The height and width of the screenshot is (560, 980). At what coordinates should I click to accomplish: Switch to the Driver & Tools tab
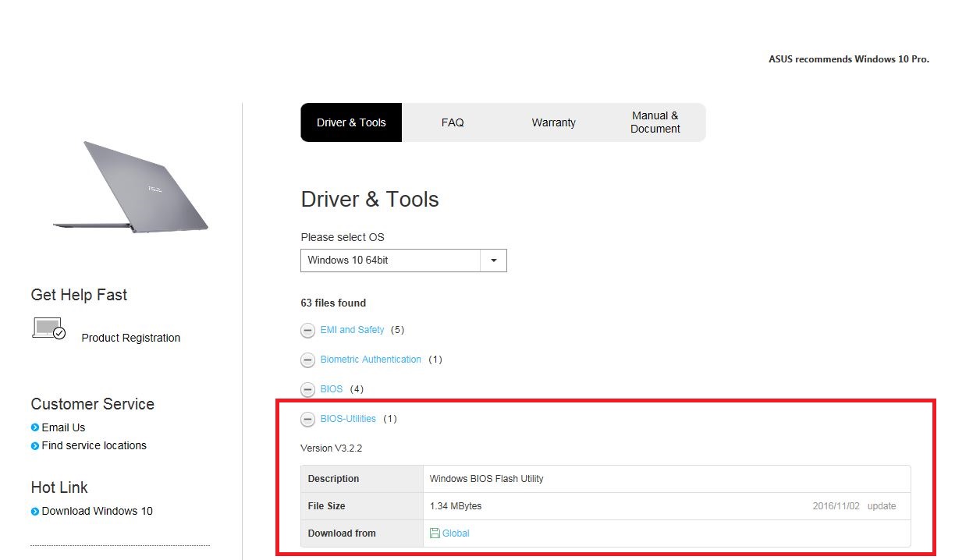tap(351, 122)
